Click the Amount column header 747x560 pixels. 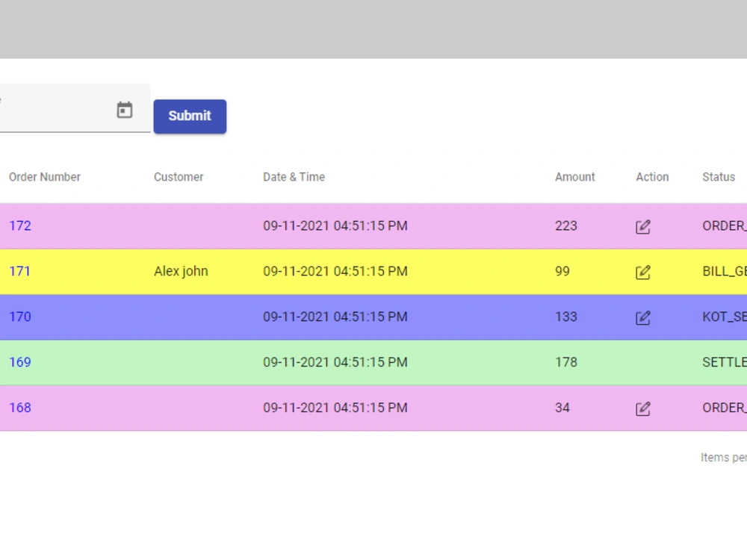(575, 177)
